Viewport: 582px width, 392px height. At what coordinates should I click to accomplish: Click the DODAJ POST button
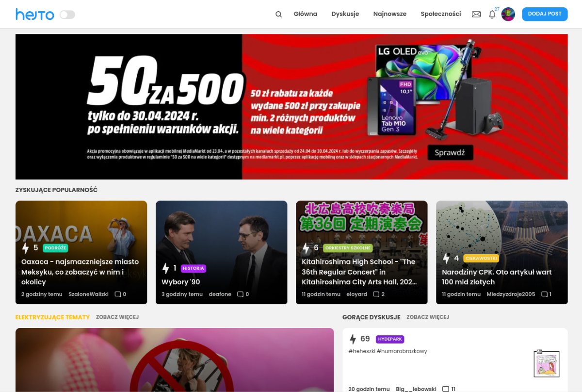click(545, 14)
